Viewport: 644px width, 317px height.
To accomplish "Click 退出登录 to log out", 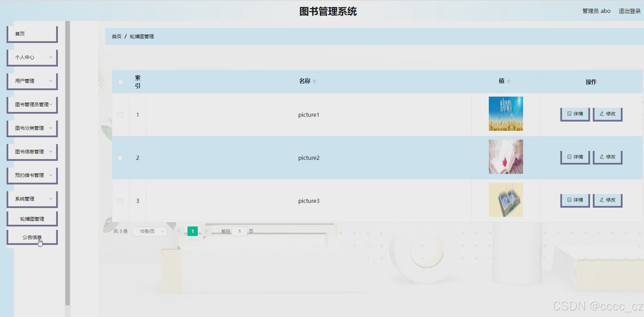I will [x=629, y=11].
